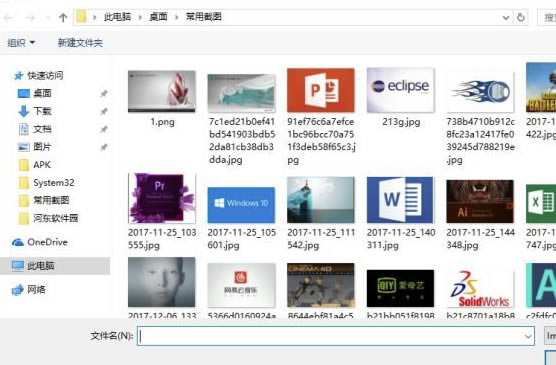The width and height of the screenshot is (556, 365).
Task: Select 此电脑 in the sidebar
Action: click(x=55, y=266)
